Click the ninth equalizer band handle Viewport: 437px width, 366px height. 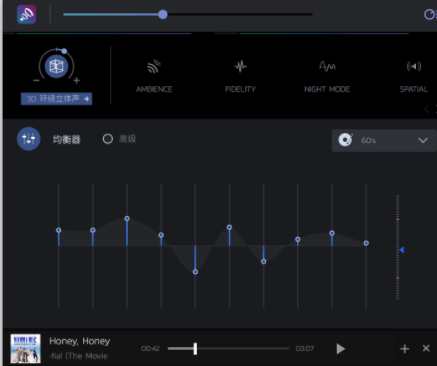pos(332,233)
